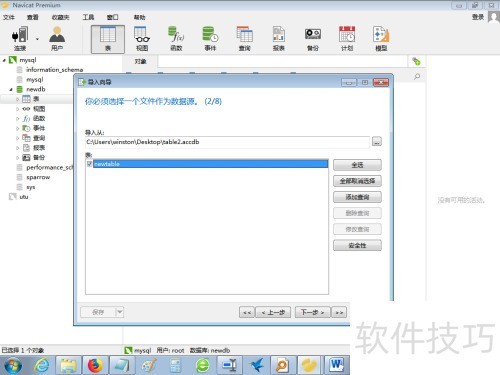Click the Login (登录) link
The image size is (500, 375).
(x=478, y=17)
